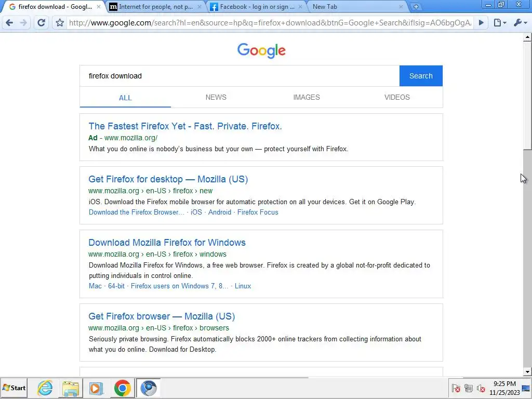The width and height of the screenshot is (532, 399).
Task: Click the search box containing firefox download
Action: tap(240, 76)
